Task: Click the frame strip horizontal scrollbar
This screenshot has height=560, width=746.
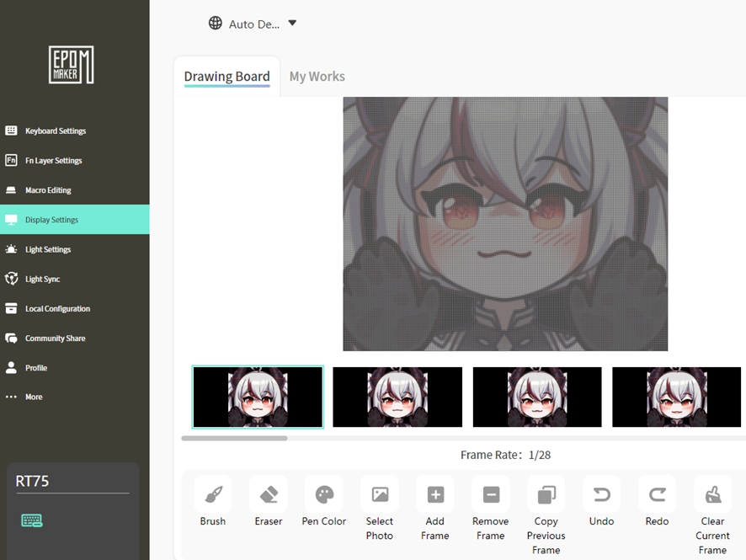Action: [x=235, y=438]
